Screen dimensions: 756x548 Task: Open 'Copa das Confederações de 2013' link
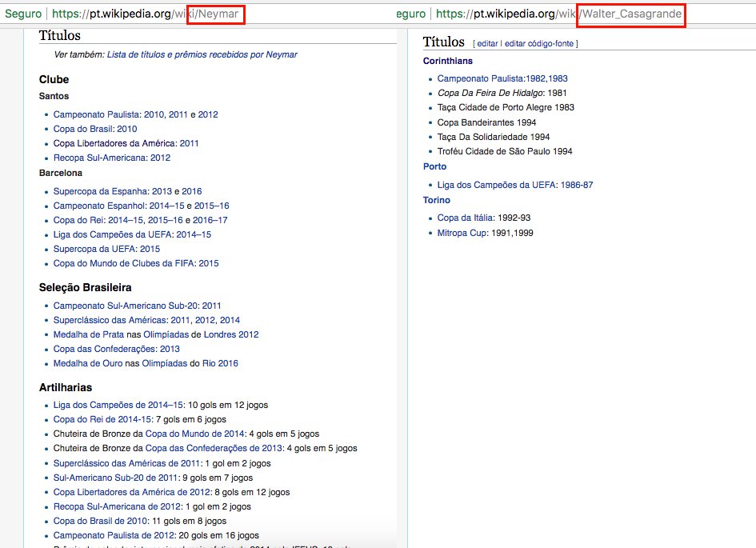click(214, 448)
